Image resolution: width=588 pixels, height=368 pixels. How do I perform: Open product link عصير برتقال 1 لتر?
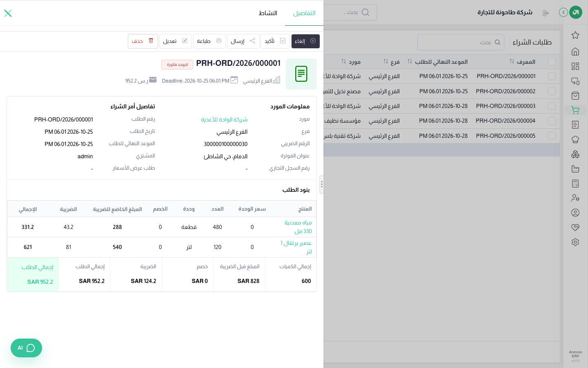296,247
